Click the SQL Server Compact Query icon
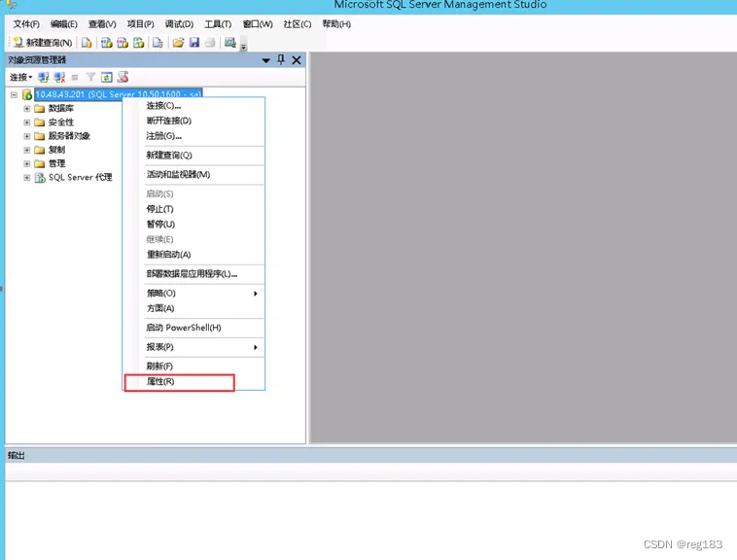This screenshot has height=560, width=737. 158,43
